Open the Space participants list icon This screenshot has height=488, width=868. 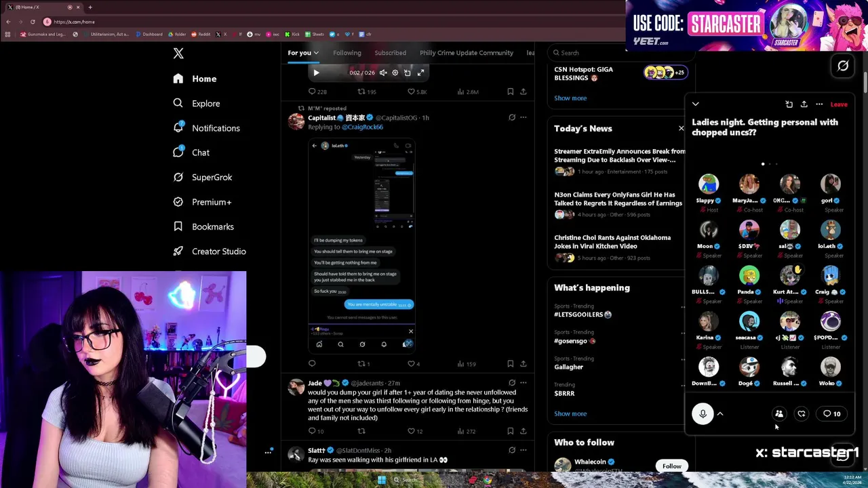779,413
